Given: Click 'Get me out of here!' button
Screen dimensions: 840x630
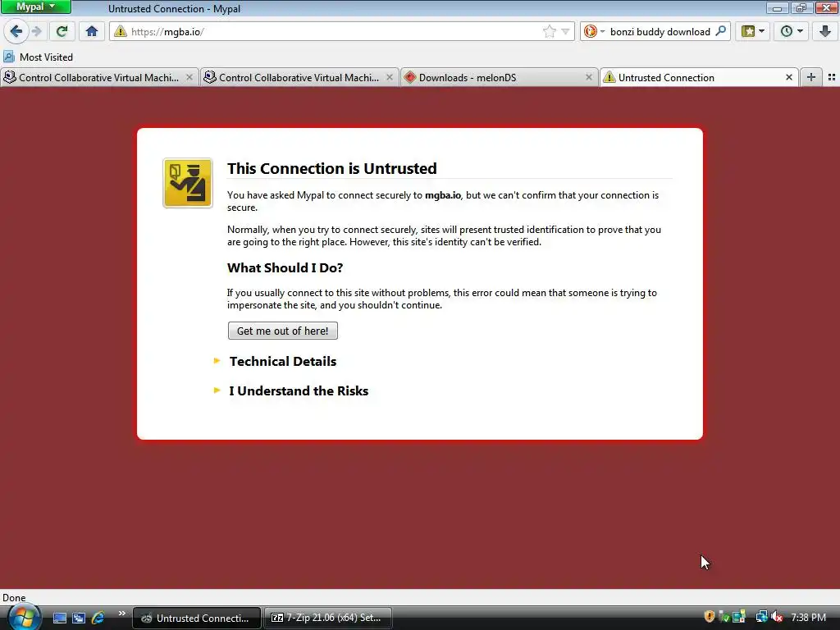Looking at the screenshot, I should pos(283,331).
